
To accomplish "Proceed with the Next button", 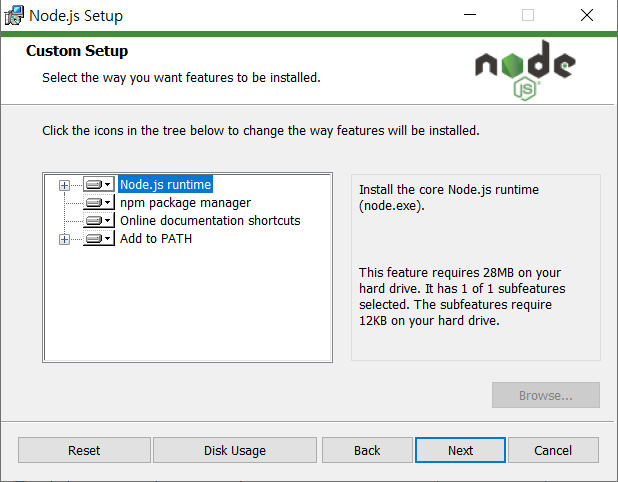I will 460,450.
